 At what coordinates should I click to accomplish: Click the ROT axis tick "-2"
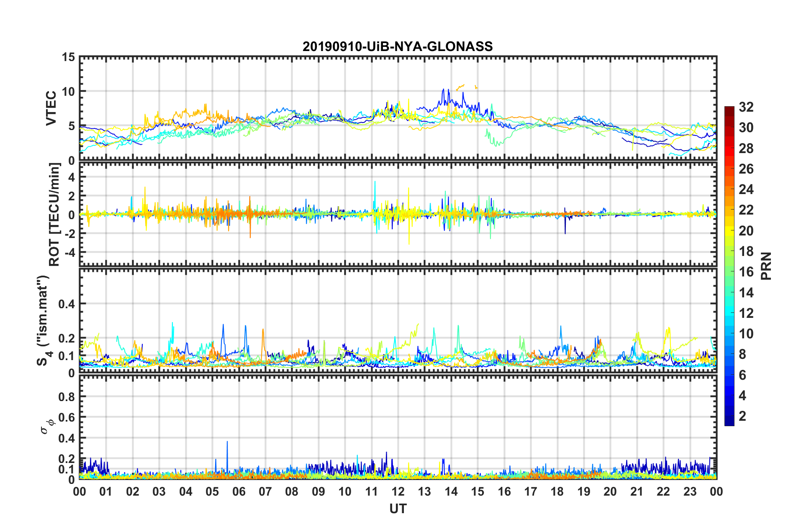tap(69, 234)
